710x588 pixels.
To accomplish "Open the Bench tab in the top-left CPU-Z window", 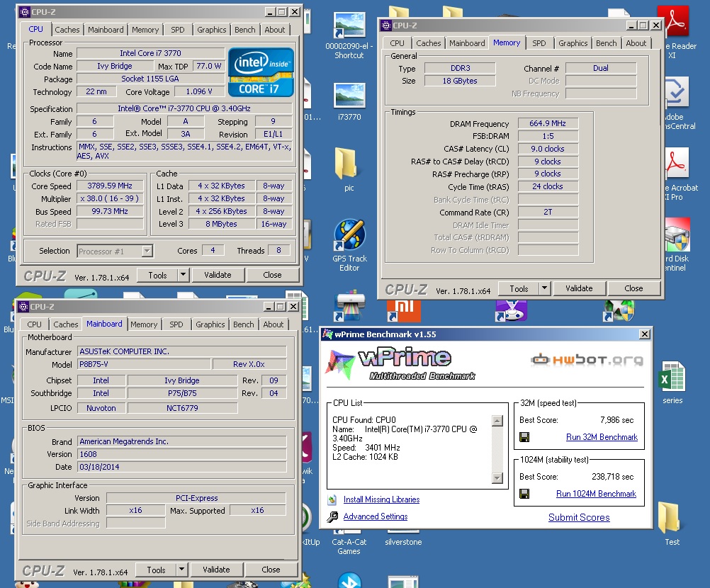I will coord(245,30).
